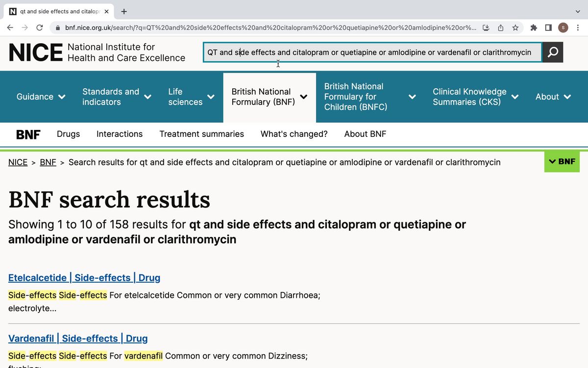Open the Chrome profile avatar

[x=563, y=28]
